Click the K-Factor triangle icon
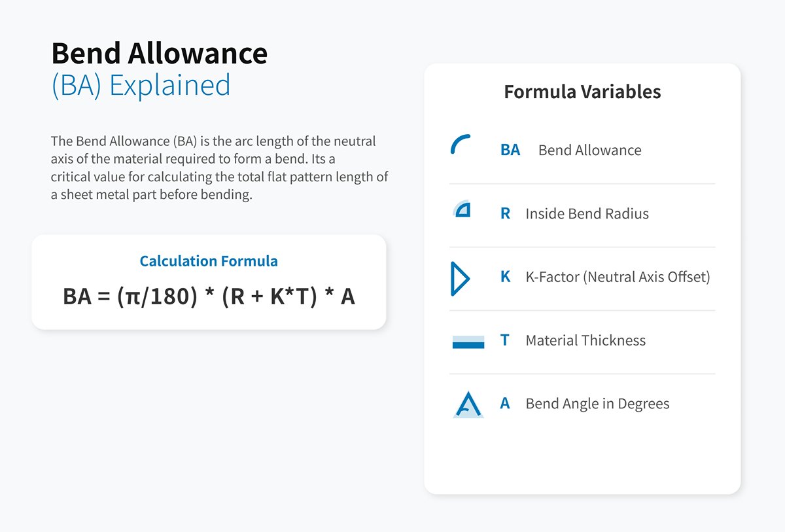Screen dimensions: 785x532 coord(459,279)
